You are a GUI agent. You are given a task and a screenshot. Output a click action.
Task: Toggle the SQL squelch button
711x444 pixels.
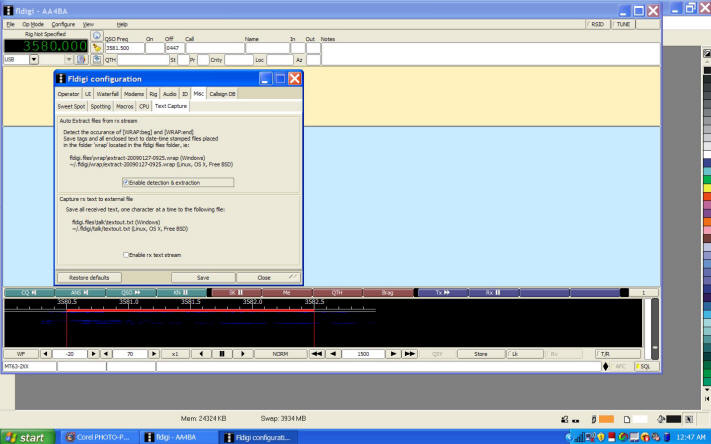coord(645,366)
